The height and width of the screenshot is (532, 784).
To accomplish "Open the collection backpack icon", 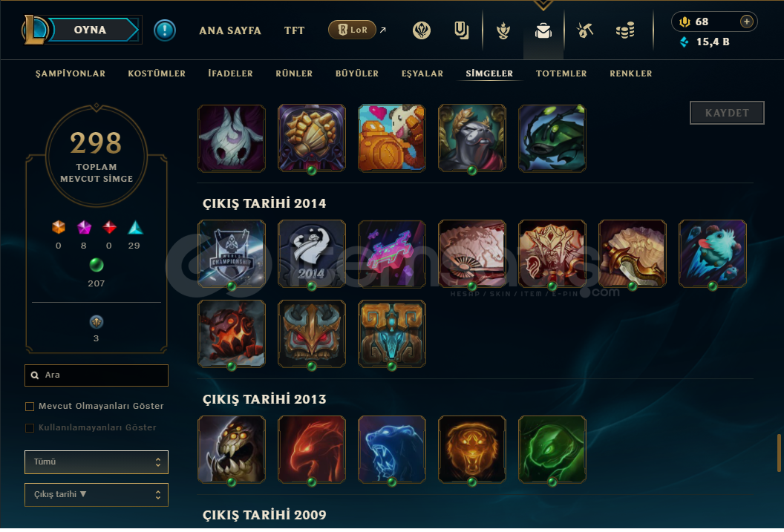I will pyautogui.click(x=543, y=31).
